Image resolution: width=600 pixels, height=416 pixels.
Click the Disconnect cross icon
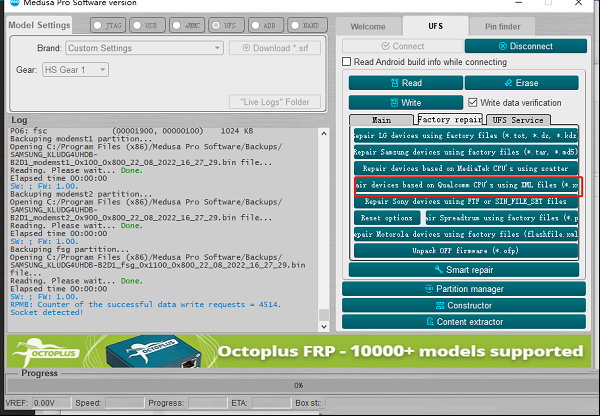tap(503, 46)
